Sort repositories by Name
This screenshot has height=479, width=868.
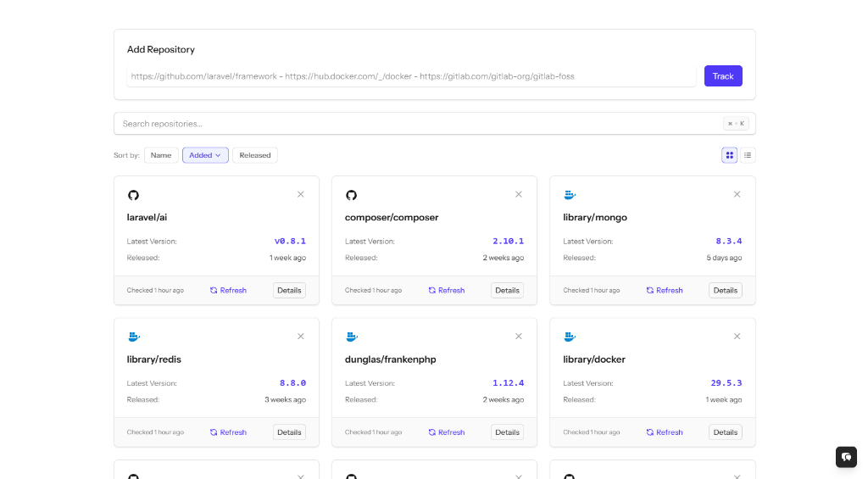point(161,155)
